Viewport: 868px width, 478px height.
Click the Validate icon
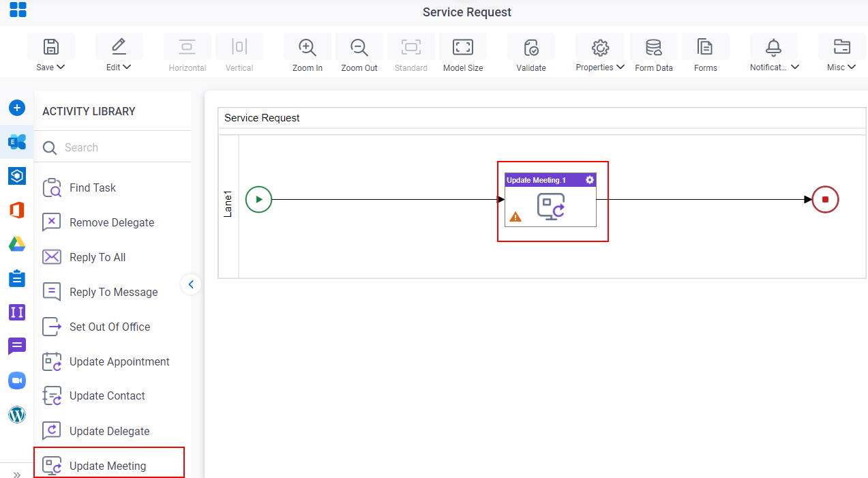(x=531, y=46)
